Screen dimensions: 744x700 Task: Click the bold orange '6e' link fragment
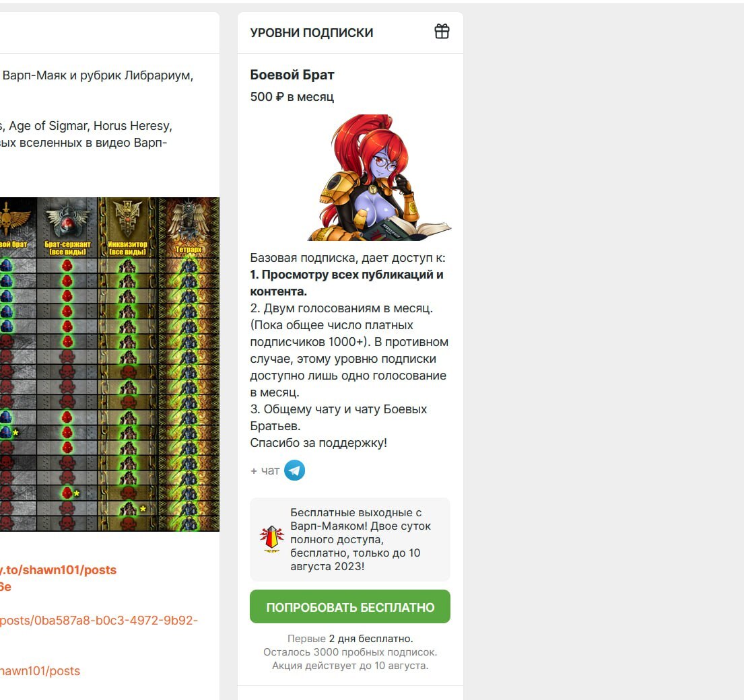pyautogui.click(x=5, y=587)
